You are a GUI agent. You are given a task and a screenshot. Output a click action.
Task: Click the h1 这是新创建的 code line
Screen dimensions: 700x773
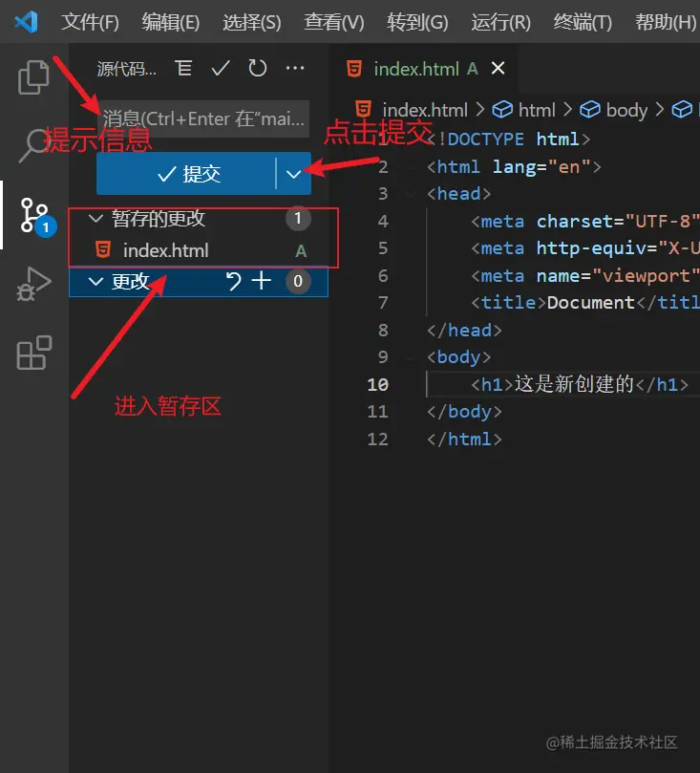pos(580,384)
